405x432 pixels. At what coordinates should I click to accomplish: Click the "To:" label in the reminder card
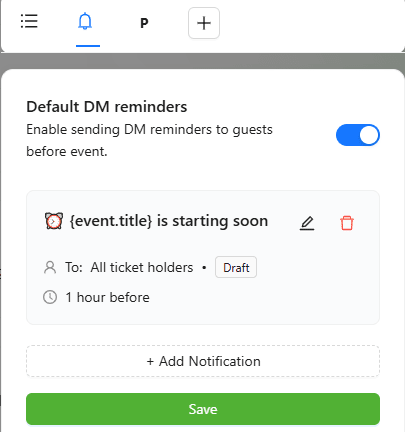click(x=74, y=267)
